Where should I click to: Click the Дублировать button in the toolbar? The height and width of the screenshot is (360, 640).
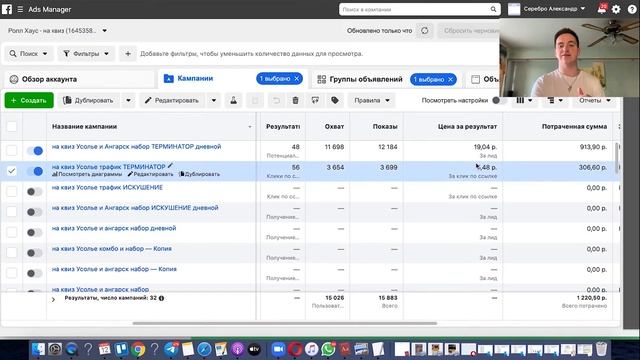[89, 100]
